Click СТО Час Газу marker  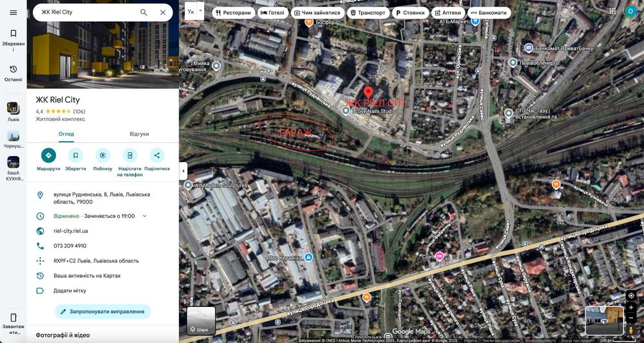(509, 113)
